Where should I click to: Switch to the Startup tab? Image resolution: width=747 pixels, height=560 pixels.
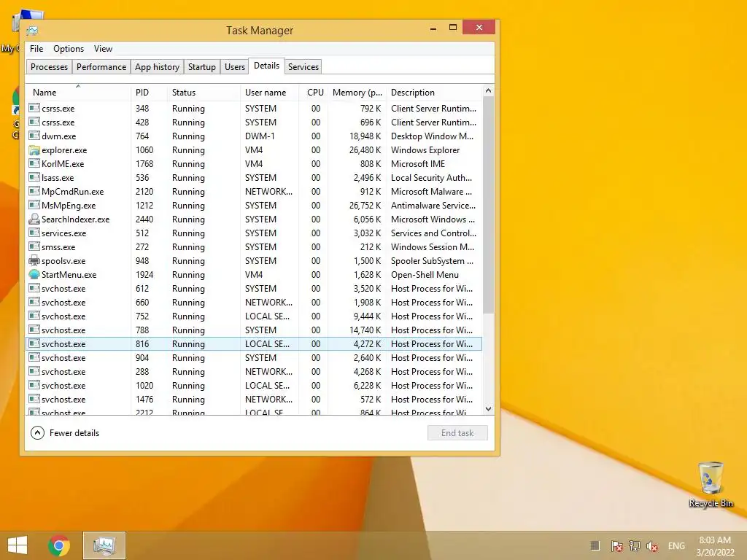pyautogui.click(x=202, y=67)
